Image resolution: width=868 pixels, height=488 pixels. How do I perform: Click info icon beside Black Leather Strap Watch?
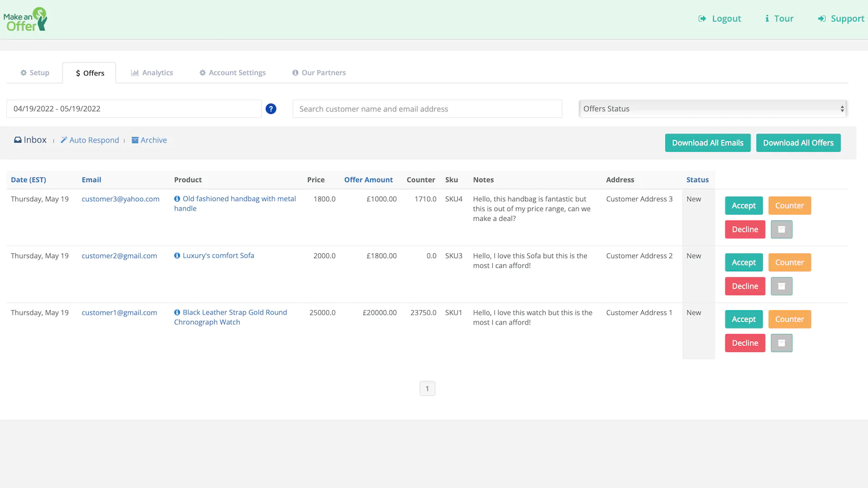click(x=177, y=313)
